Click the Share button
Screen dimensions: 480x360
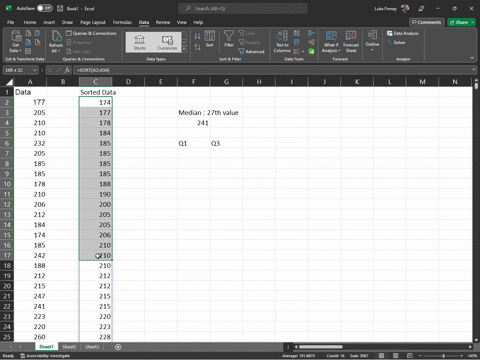(x=461, y=22)
